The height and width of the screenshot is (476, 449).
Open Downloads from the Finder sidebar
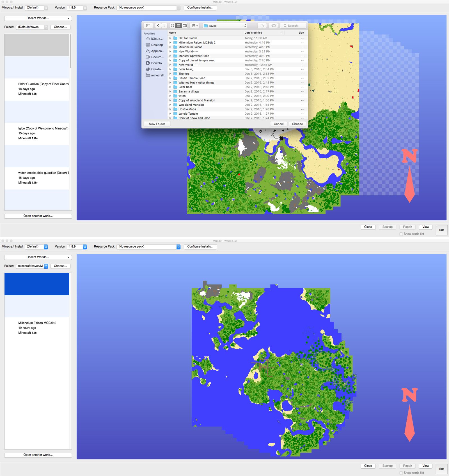point(157,63)
